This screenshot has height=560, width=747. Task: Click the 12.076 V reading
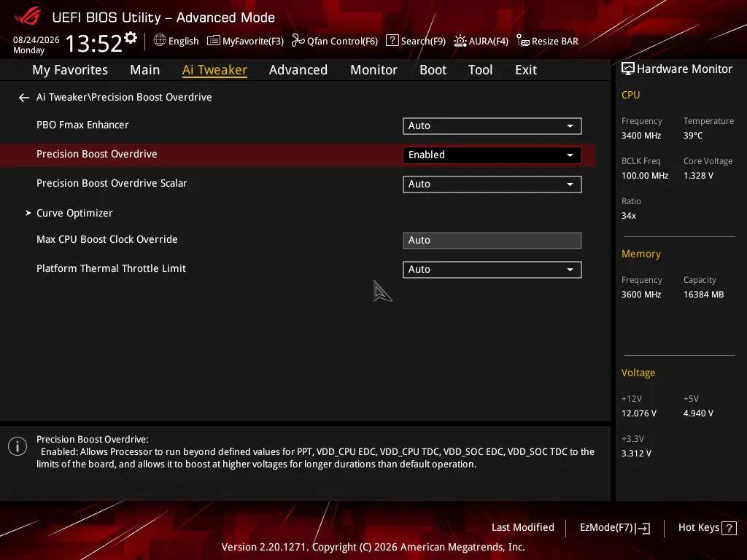639,413
